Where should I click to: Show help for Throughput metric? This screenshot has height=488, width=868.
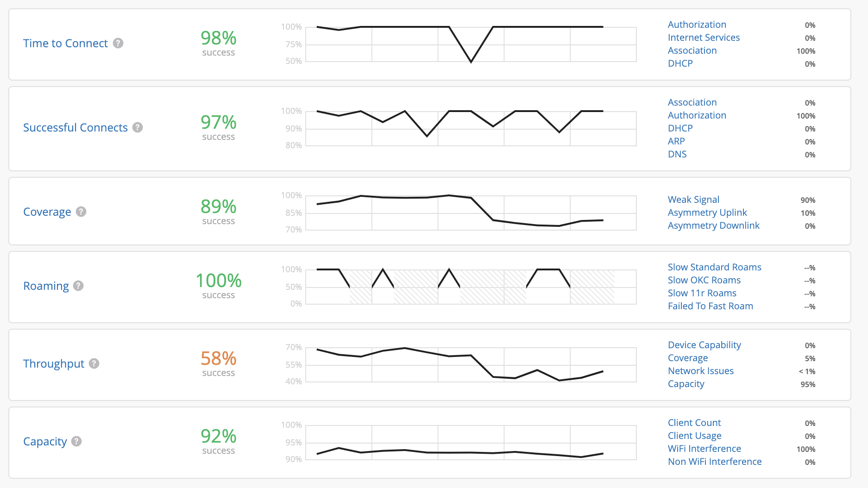click(x=94, y=363)
